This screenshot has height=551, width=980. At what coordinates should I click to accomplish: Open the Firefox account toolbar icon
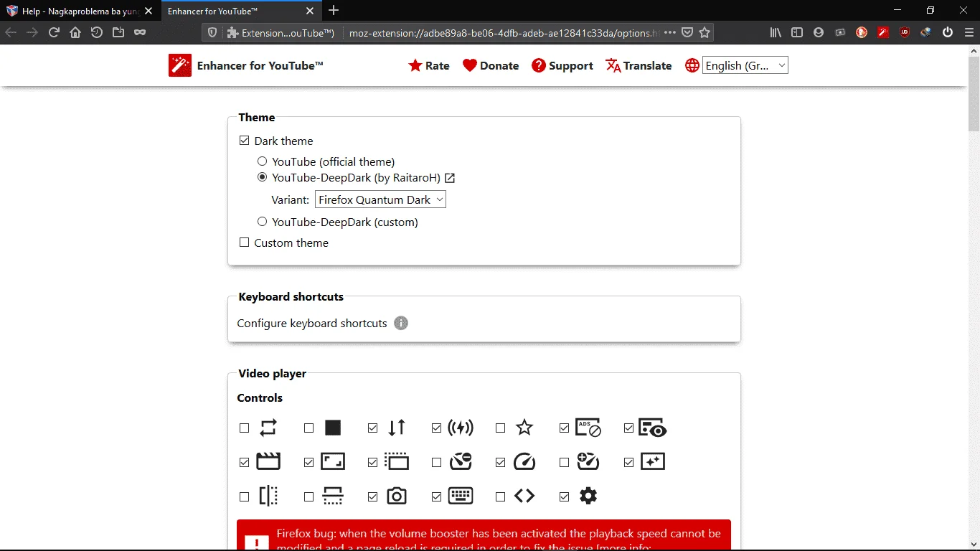point(819,32)
